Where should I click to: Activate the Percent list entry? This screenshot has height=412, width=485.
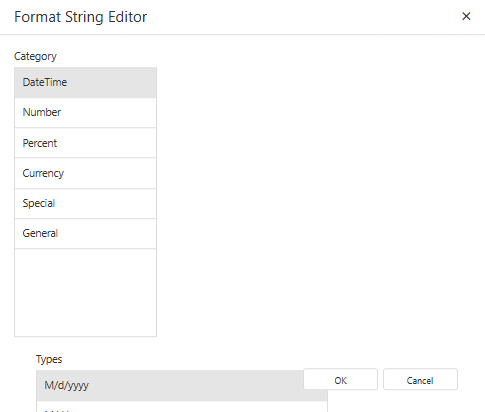tap(85, 143)
